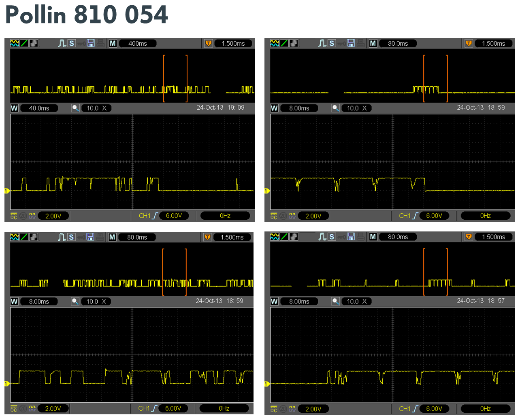Screen dimensions: 520x420
Task: Click the 80.0ms main timebase, bottom-right scope
Action: pyautogui.click(x=398, y=237)
